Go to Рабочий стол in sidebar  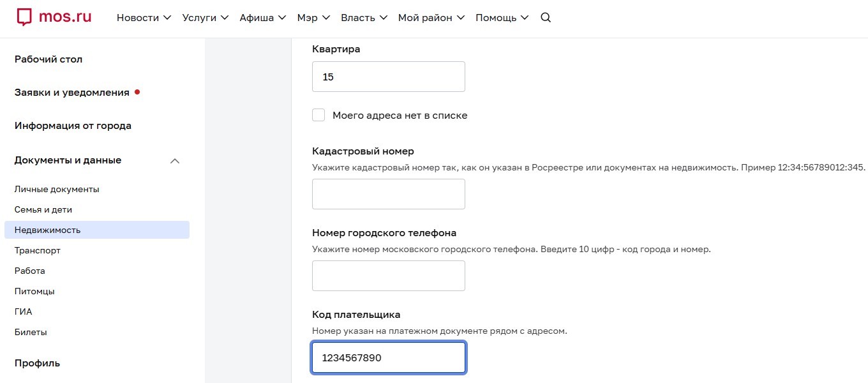[x=49, y=59]
